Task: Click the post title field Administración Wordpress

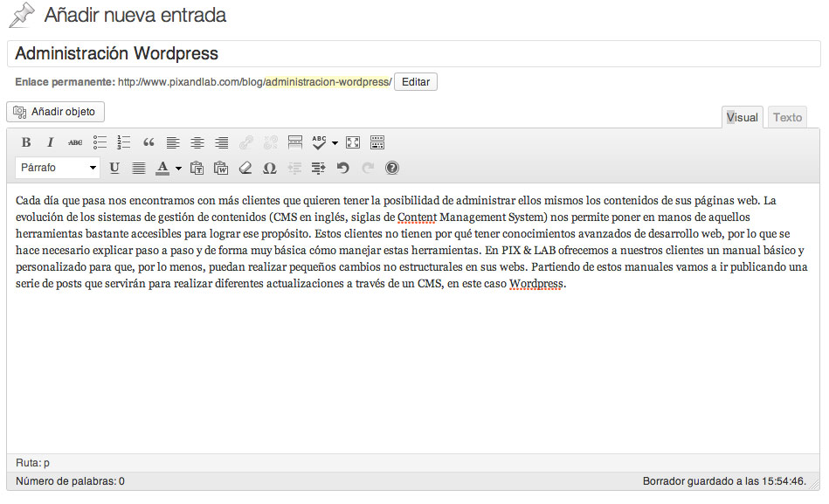Action: point(413,53)
